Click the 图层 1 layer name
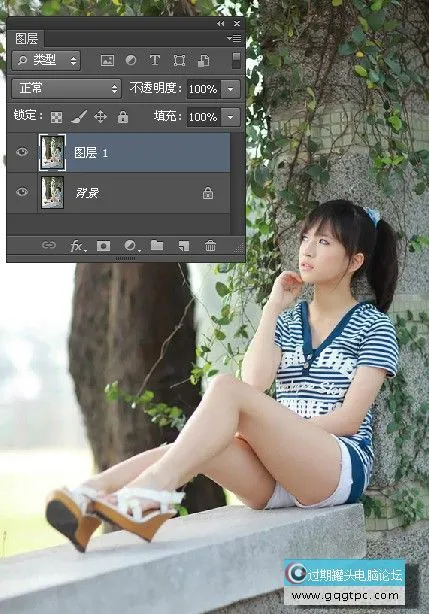The width and height of the screenshot is (429, 614). click(x=91, y=153)
